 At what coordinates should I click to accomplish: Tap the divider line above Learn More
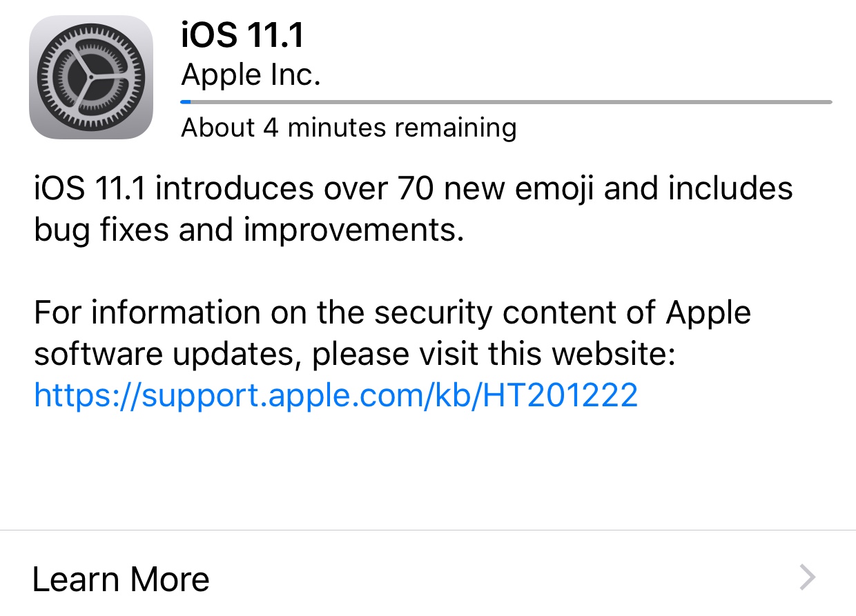point(428,530)
